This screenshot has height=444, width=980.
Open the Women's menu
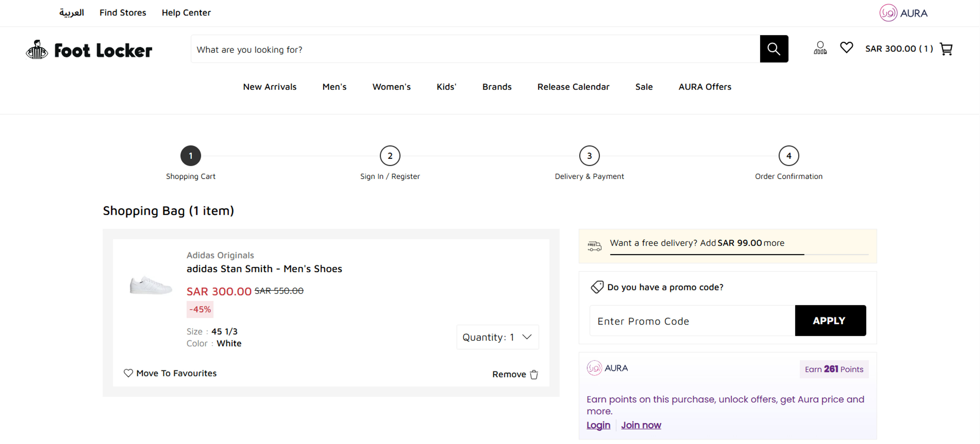391,87
